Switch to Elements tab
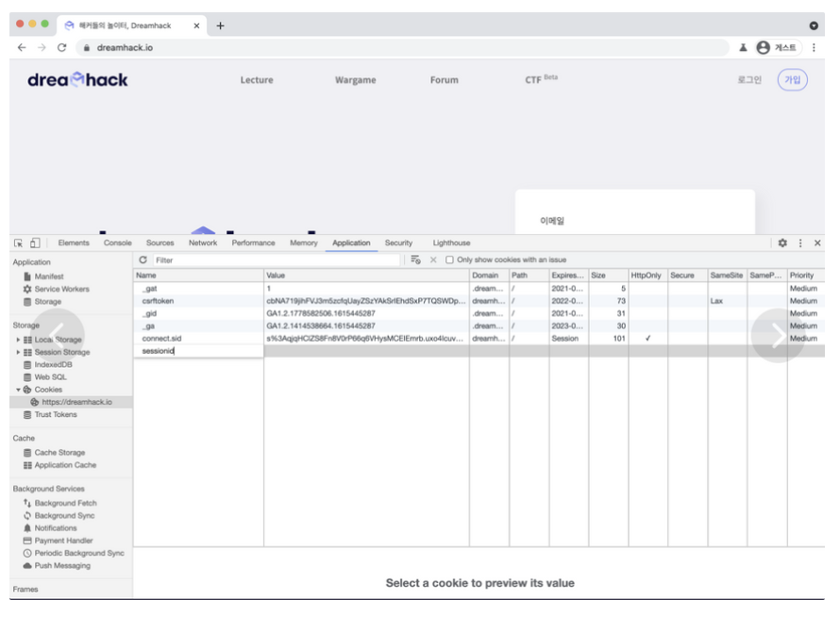This screenshot has width=840, height=617. point(74,243)
